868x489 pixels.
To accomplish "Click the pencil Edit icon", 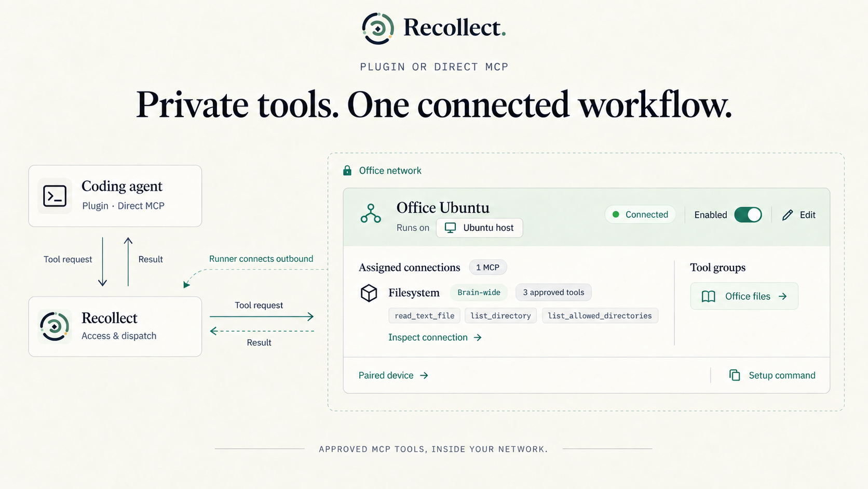I will [788, 215].
